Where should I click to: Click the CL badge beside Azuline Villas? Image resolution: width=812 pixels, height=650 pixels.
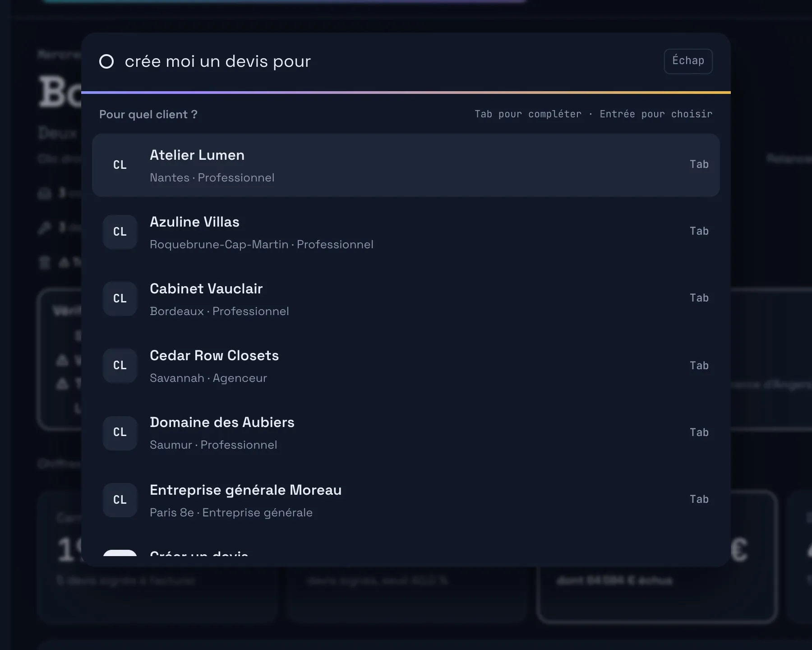(120, 232)
